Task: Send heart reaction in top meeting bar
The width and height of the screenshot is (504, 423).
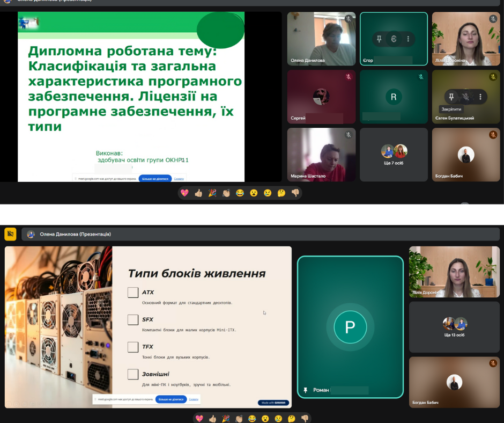Action: [184, 193]
